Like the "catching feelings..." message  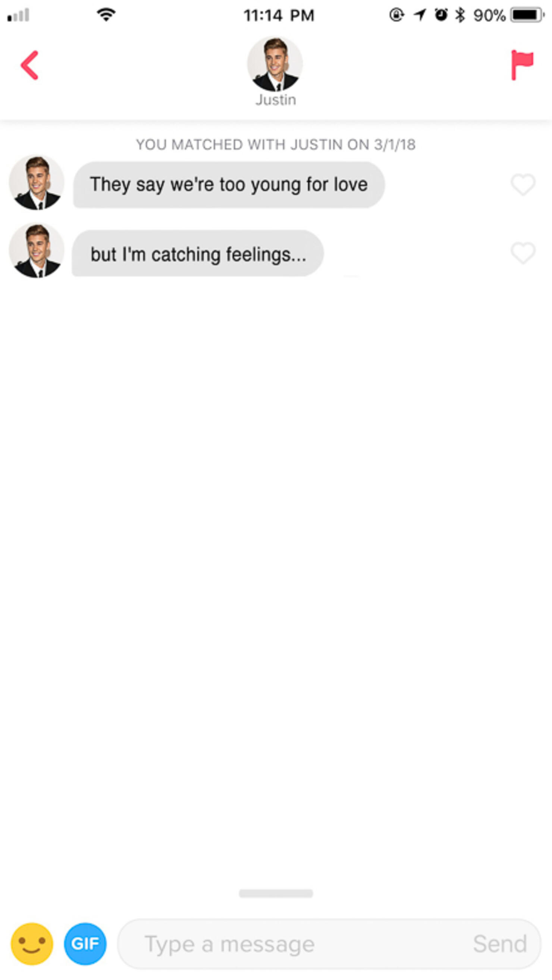point(523,253)
